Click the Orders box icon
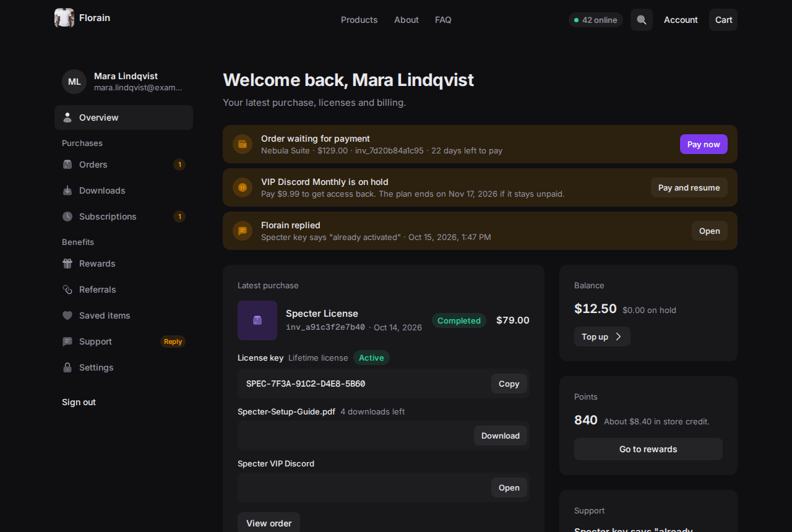The image size is (792, 532). pyautogui.click(x=67, y=165)
